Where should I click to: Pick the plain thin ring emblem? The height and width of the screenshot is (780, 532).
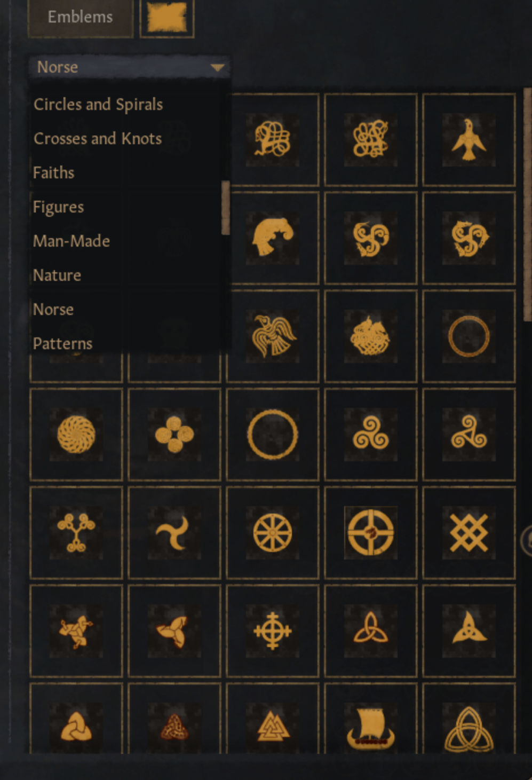469,336
